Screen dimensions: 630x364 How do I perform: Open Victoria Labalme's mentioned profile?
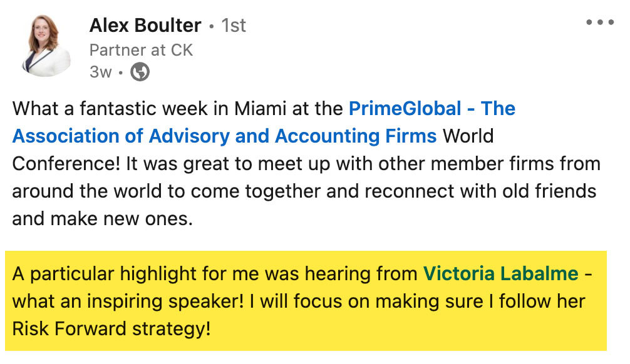pyautogui.click(x=500, y=274)
